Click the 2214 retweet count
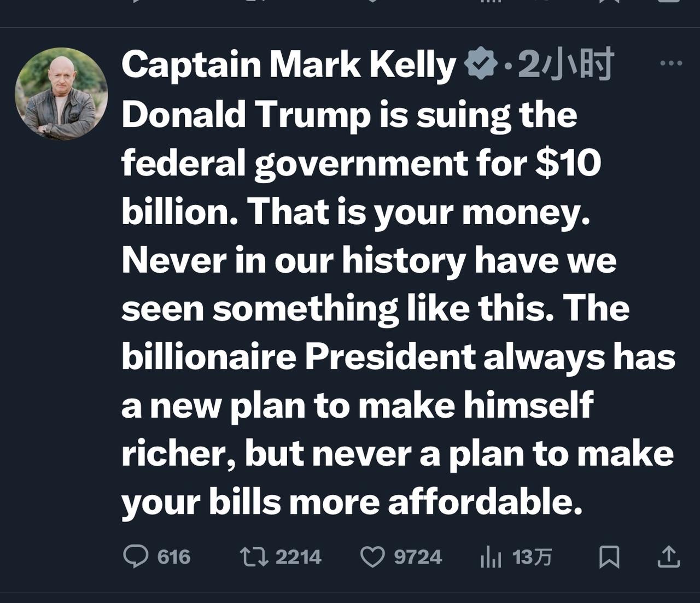Viewport: 700px width, 603px height. [298, 557]
